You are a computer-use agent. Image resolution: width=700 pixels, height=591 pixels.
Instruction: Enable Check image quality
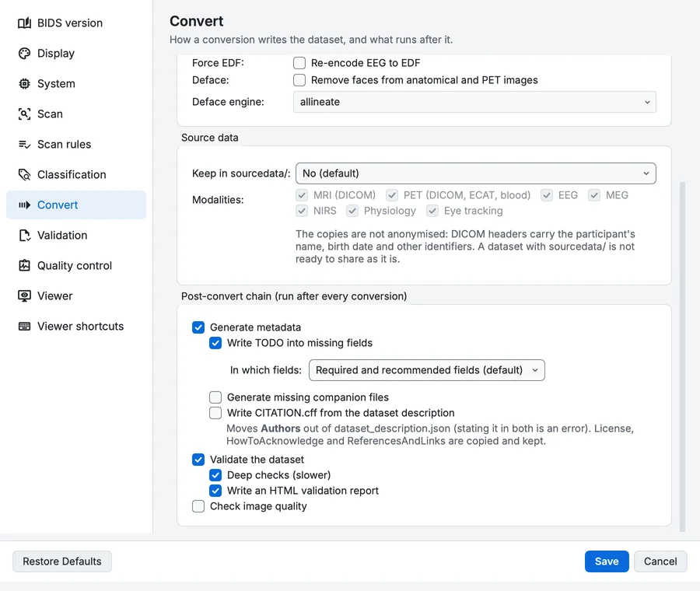(198, 506)
